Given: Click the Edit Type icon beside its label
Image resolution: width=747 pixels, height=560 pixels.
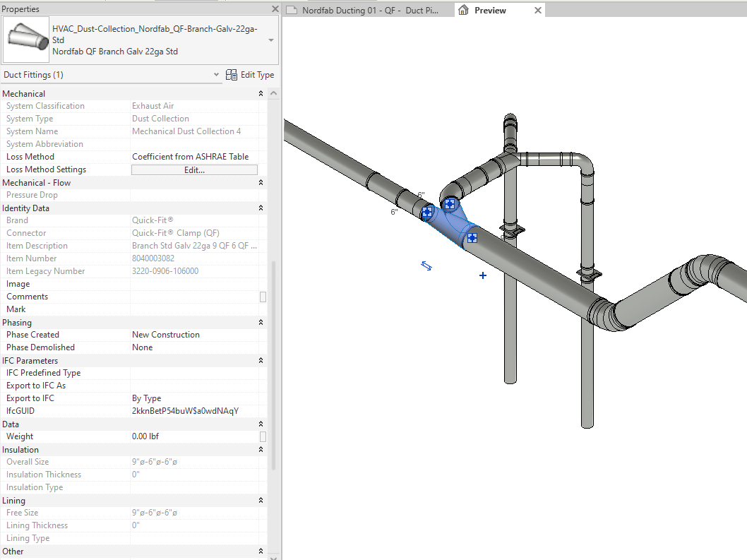Looking at the screenshot, I should click(230, 74).
